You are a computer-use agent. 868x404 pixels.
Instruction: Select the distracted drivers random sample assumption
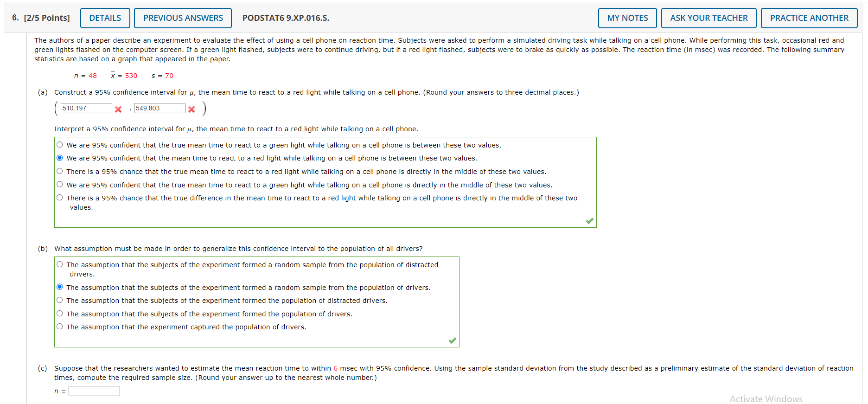pyautogui.click(x=59, y=264)
